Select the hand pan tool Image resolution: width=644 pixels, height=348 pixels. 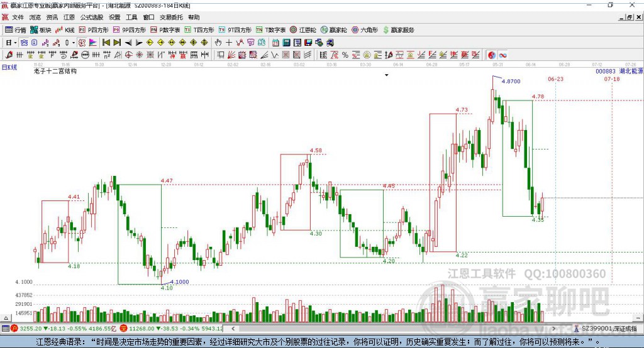pyautogui.click(x=218, y=43)
